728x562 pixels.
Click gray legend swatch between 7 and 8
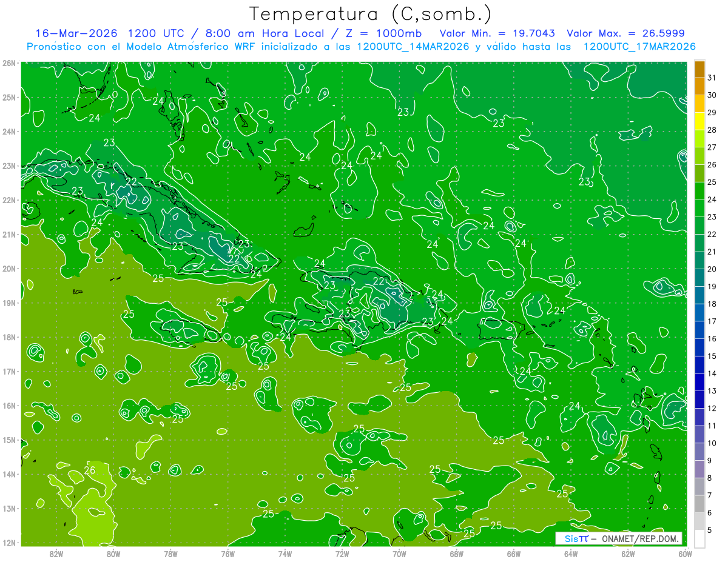point(700,487)
